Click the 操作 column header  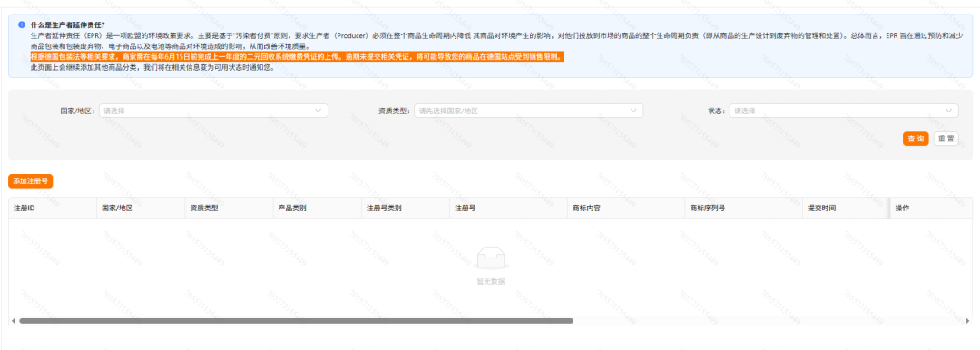(x=931, y=209)
